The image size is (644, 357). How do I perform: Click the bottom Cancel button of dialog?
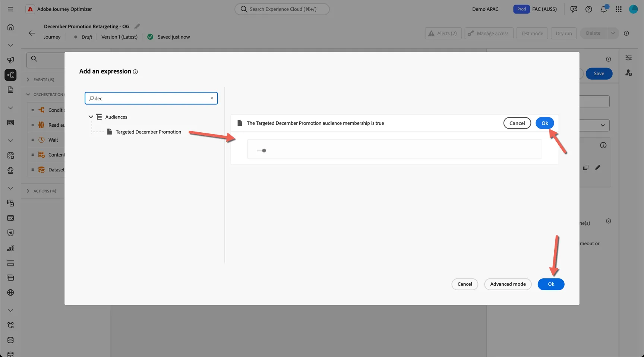coord(465,284)
